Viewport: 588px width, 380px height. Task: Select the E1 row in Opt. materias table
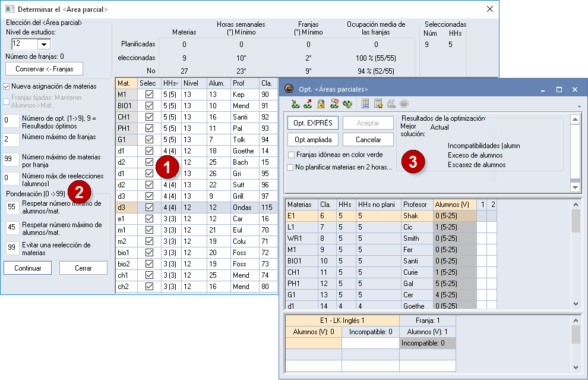click(x=391, y=216)
